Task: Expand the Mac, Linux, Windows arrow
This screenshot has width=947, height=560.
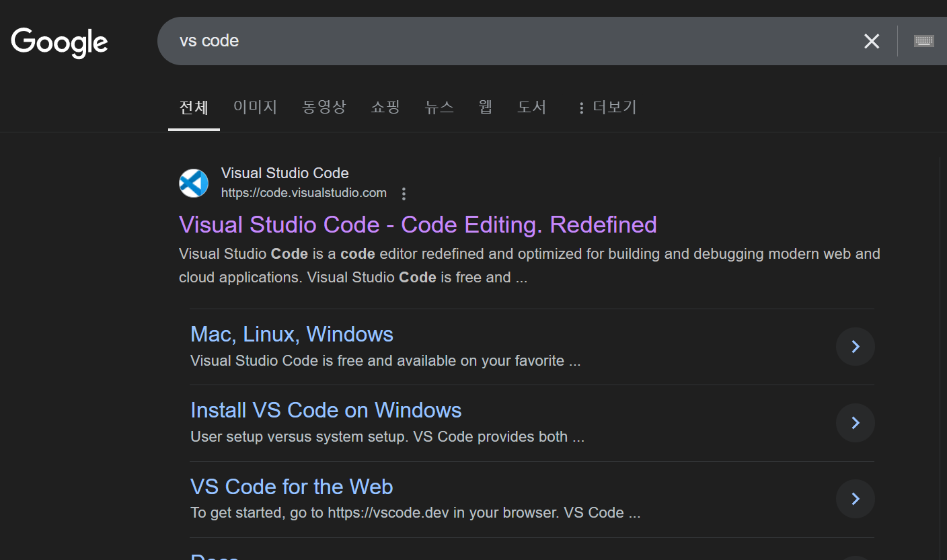Action: click(856, 346)
